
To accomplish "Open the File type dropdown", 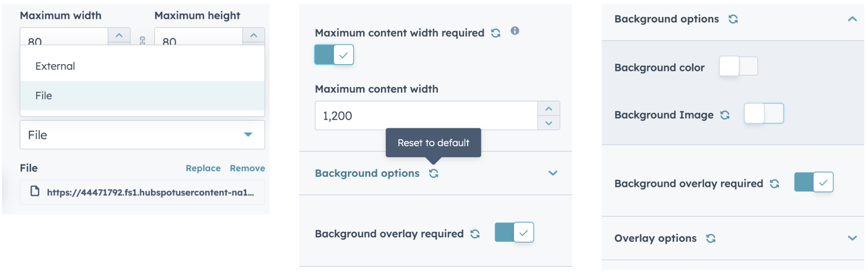I will pyautogui.click(x=142, y=135).
